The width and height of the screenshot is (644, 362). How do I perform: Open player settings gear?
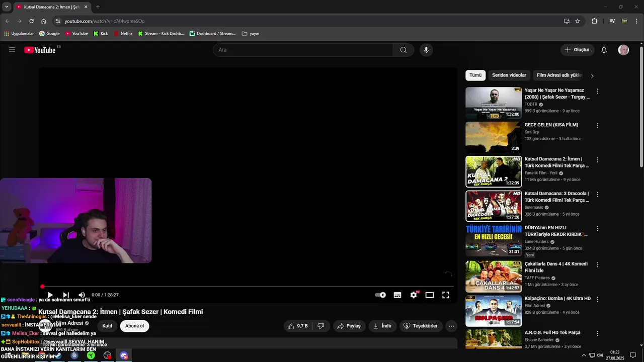414,295
